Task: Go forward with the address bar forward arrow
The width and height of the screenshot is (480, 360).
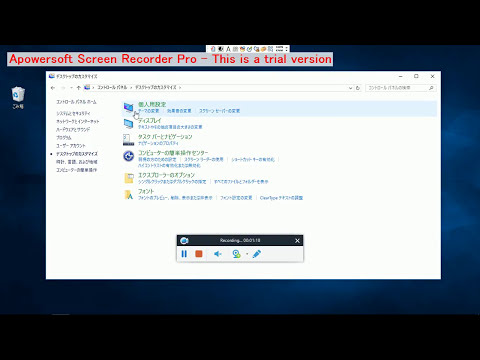Action: point(63,88)
